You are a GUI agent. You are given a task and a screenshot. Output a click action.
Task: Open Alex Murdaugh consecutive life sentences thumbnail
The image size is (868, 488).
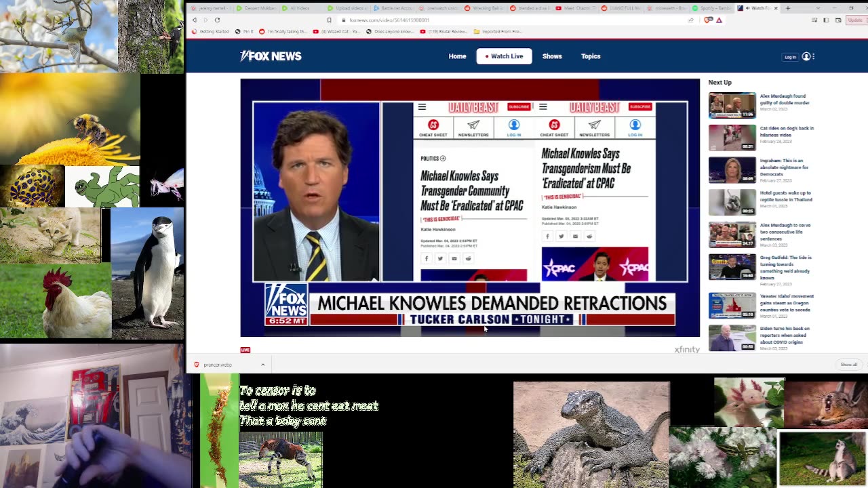click(732, 235)
